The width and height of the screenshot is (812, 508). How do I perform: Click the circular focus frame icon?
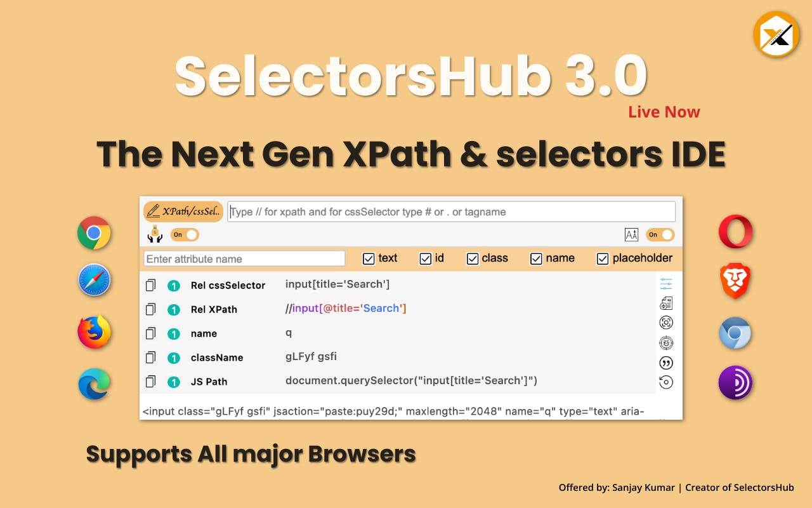coord(666,323)
